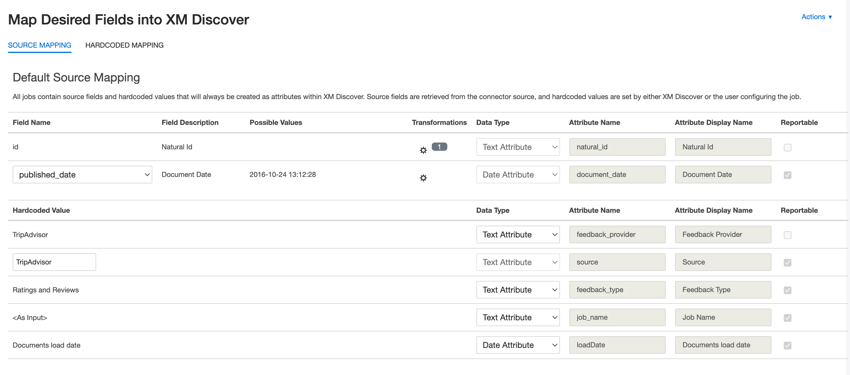Open transformations gear for id field
This screenshot has height=375, width=850.
pos(423,150)
